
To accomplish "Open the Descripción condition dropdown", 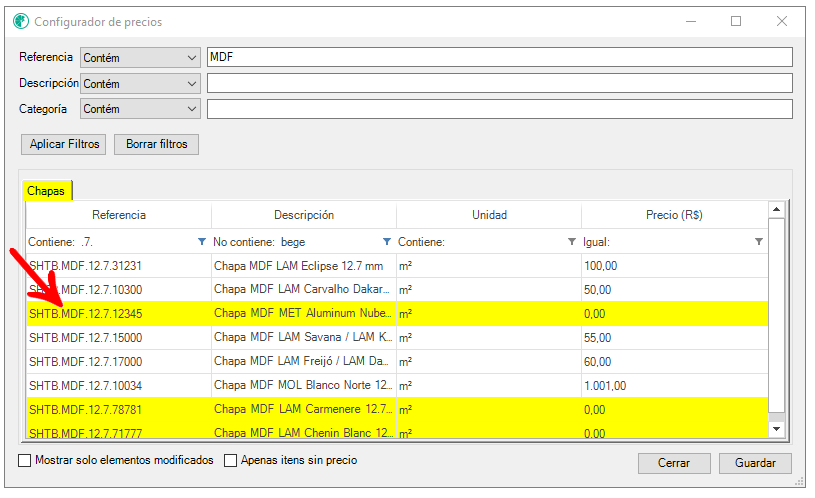I will (x=140, y=84).
